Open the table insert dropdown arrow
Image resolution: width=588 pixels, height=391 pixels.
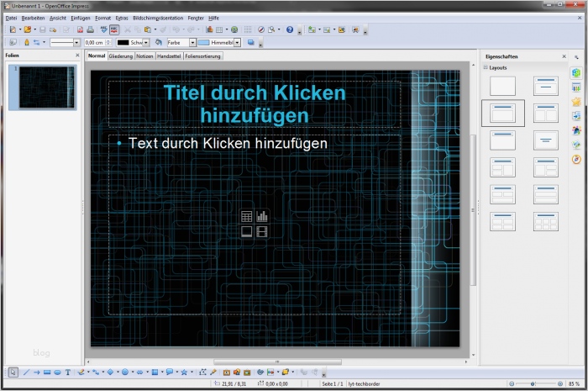tap(227, 29)
